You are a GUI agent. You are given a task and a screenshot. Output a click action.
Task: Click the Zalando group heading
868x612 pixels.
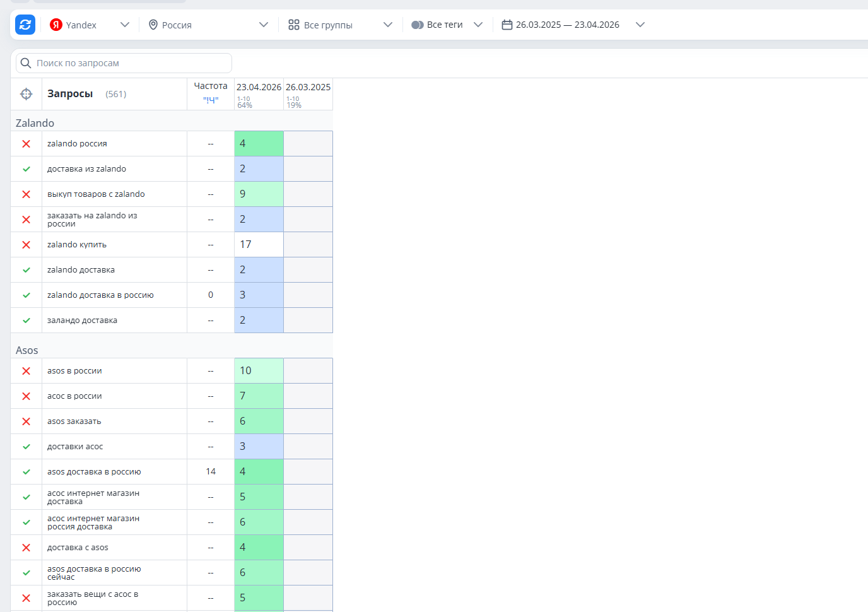(35, 123)
